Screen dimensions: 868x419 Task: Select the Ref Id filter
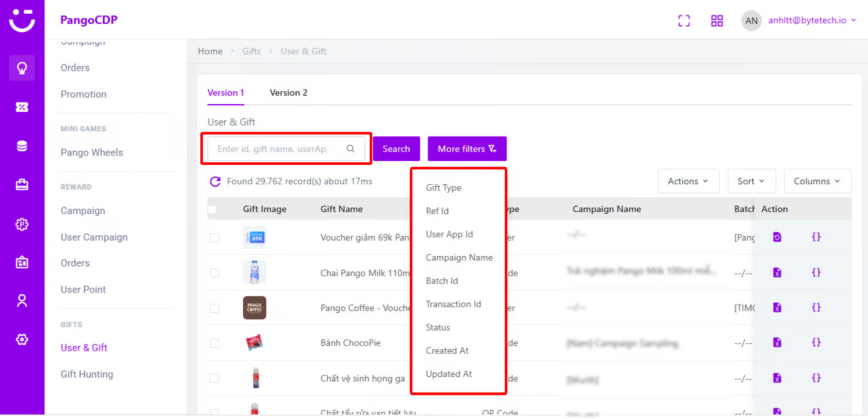437,211
